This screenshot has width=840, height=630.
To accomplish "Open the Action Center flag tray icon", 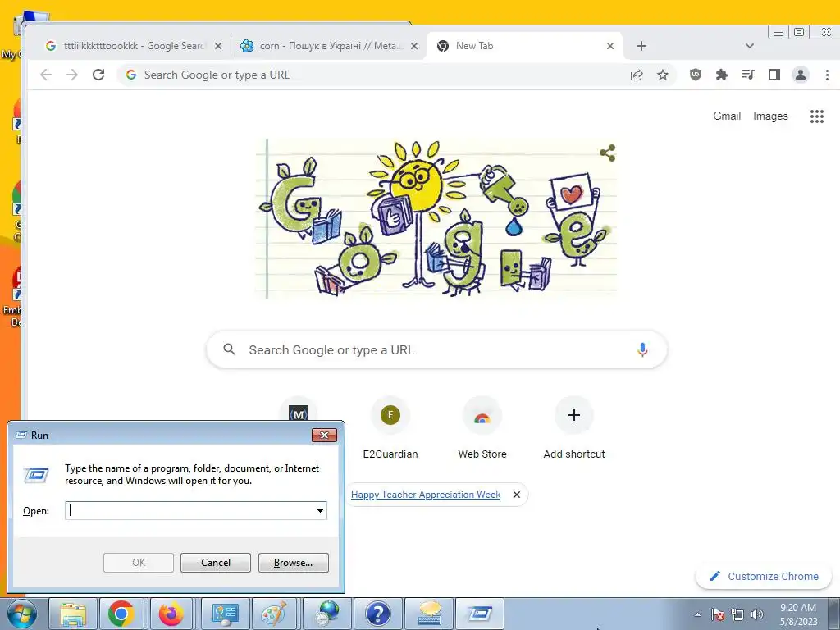I will coord(718,614).
